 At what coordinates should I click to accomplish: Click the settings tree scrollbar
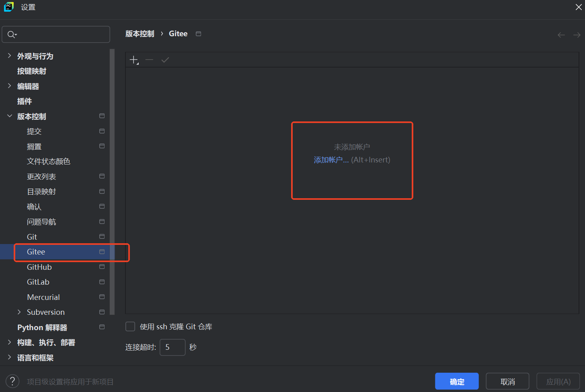click(x=112, y=182)
